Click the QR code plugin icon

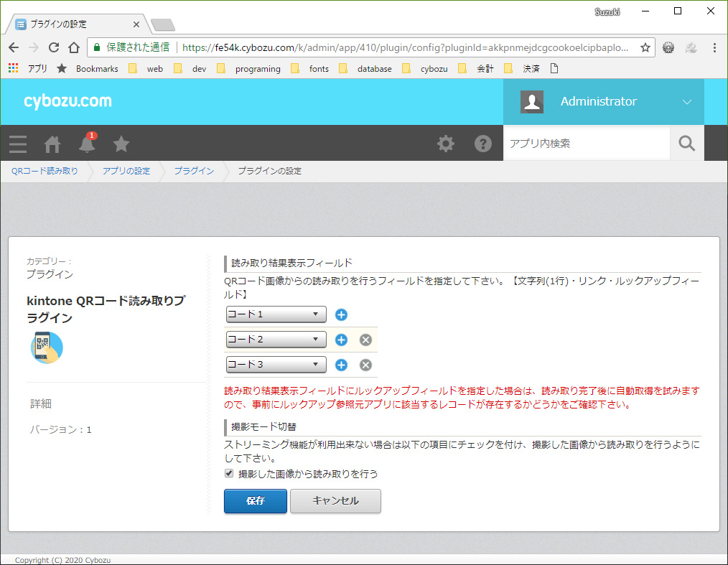47,347
